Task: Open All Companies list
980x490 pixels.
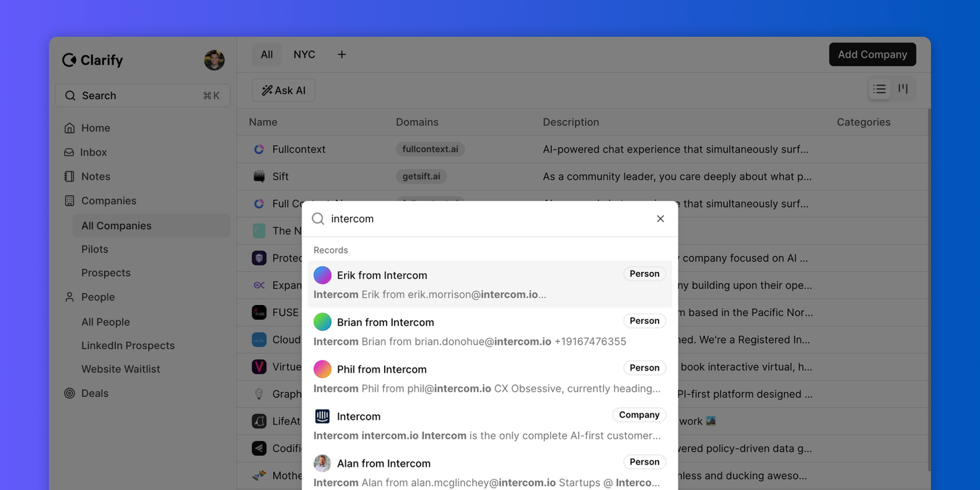Action: coord(151,226)
